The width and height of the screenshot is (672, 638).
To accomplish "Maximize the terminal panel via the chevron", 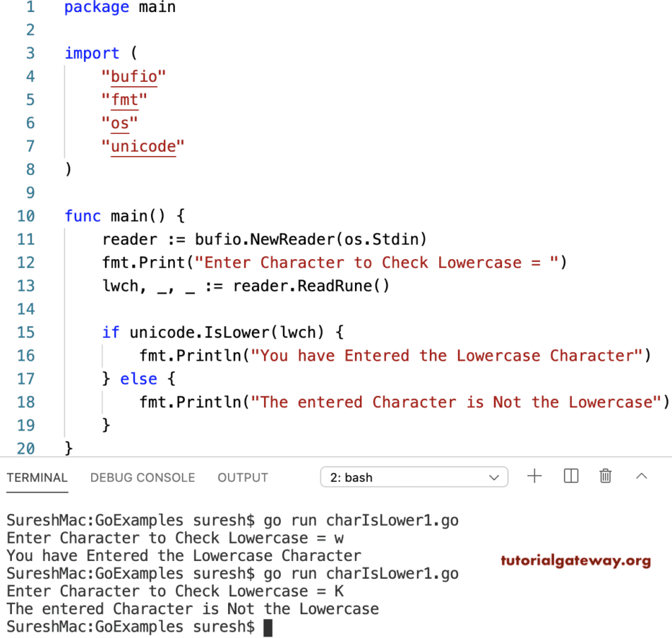I will [641, 476].
